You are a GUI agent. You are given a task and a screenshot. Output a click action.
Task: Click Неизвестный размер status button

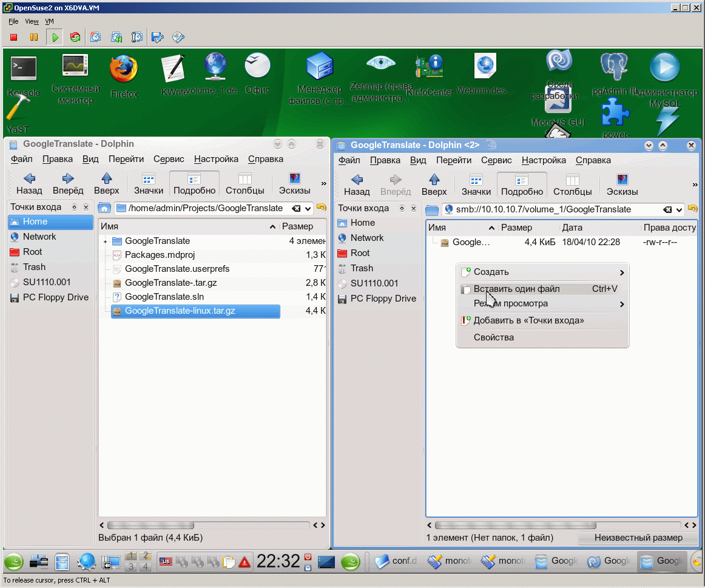[x=638, y=538]
